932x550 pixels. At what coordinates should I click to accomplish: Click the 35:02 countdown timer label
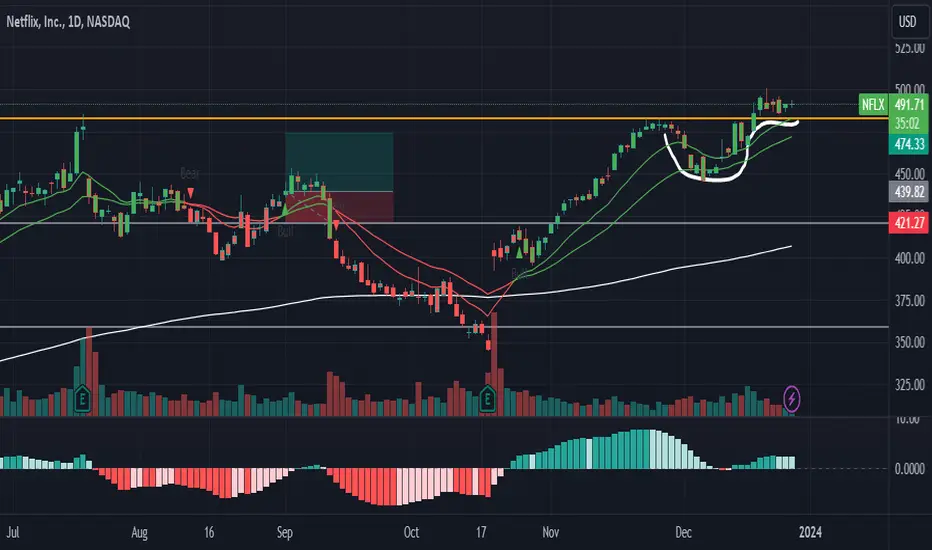908,124
